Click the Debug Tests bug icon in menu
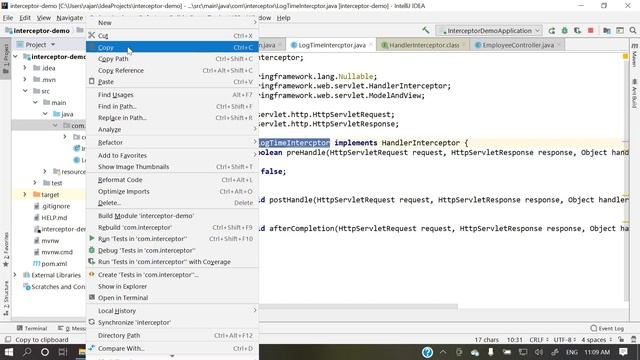This screenshot has height=360, width=640. click(92, 250)
